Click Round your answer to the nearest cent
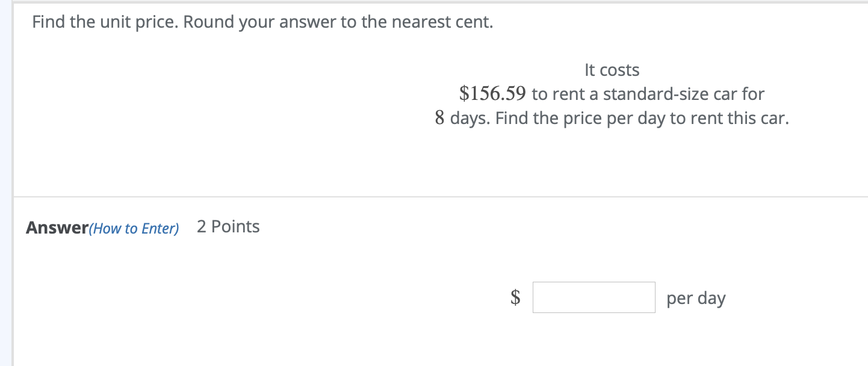Viewport: 868px width, 366px height. [338, 23]
